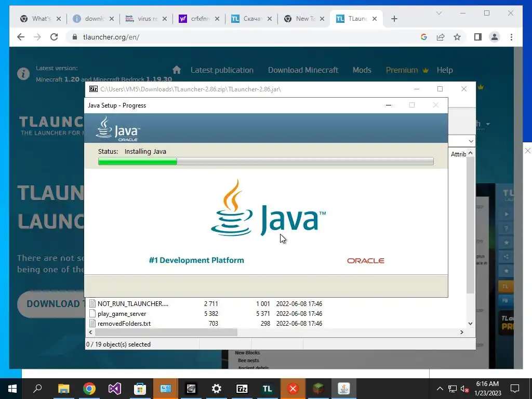Share this page icon
Viewport: 532px width, 399px height.
coord(441,37)
